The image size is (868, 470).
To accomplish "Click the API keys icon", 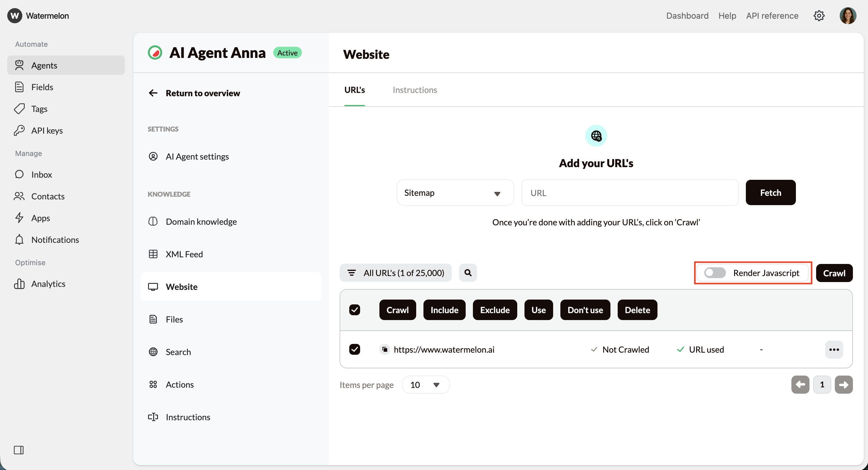I will [20, 130].
